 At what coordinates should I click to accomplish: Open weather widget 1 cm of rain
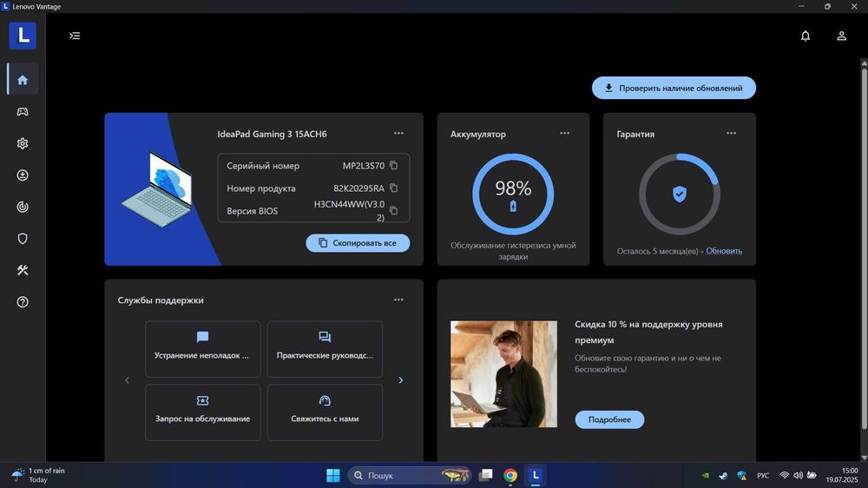coord(37,475)
